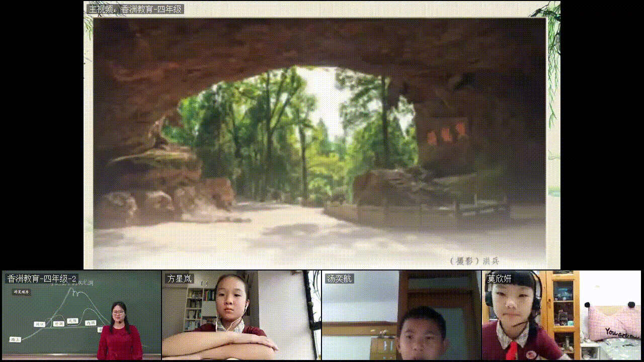This screenshot has height=362, width=644.
Task: Click the 汤奕航 name label
Action: pyautogui.click(x=340, y=279)
